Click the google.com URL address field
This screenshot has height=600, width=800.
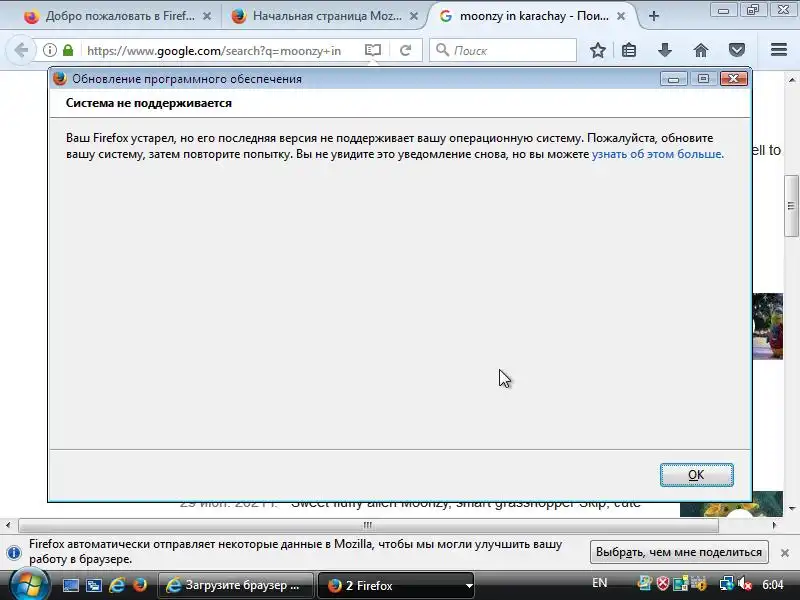[214, 51]
